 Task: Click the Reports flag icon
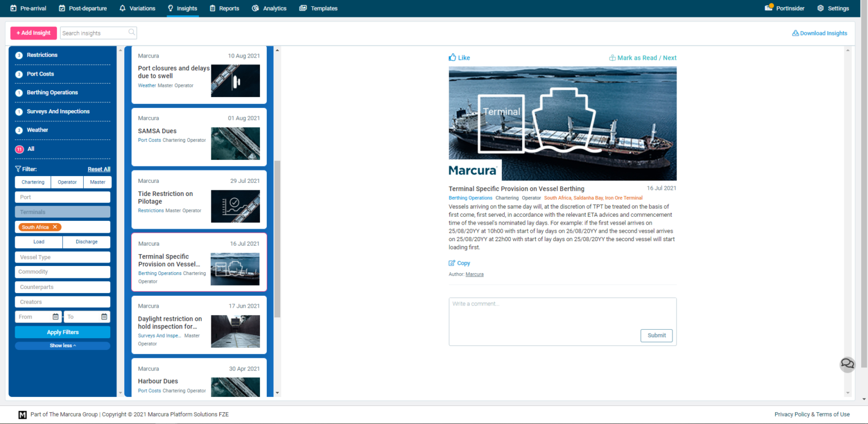click(x=212, y=8)
